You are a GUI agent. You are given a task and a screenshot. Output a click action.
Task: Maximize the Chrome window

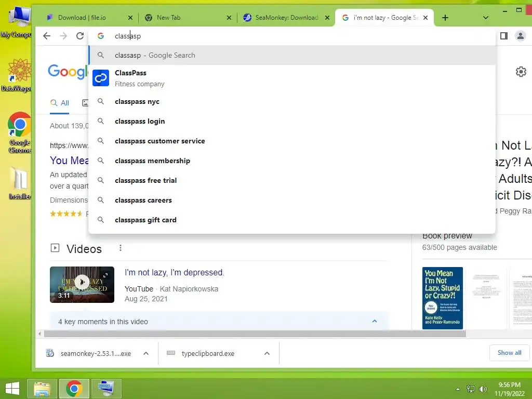pyautogui.click(x=519, y=10)
